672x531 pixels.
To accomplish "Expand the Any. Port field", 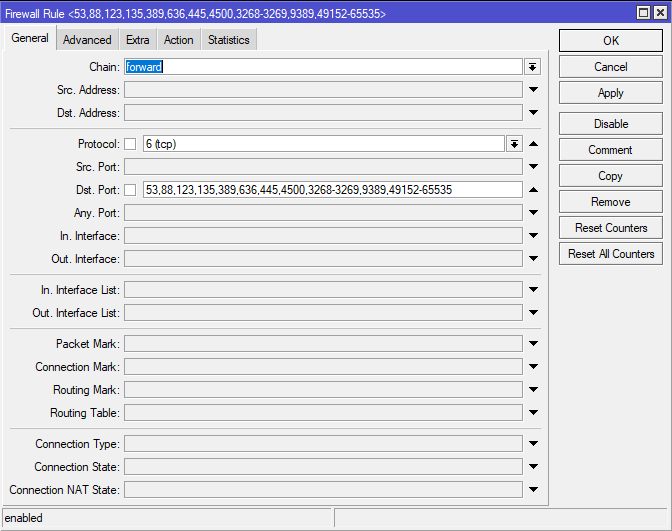I will point(533,213).
